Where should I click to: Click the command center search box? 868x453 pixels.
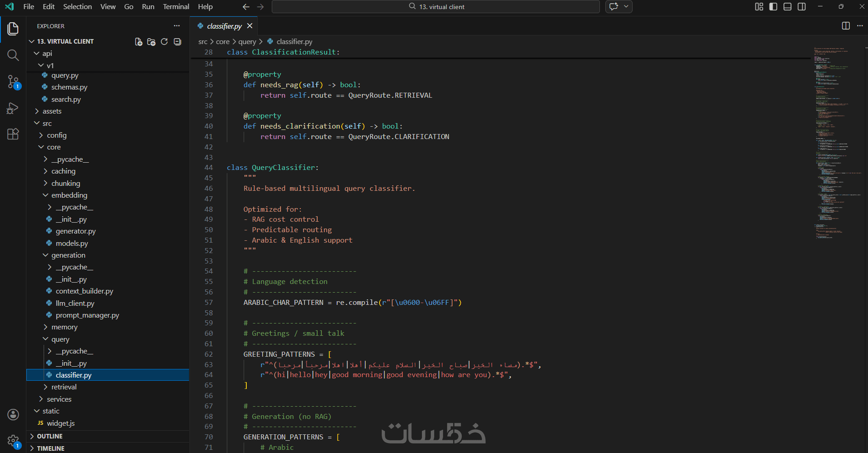436,7
